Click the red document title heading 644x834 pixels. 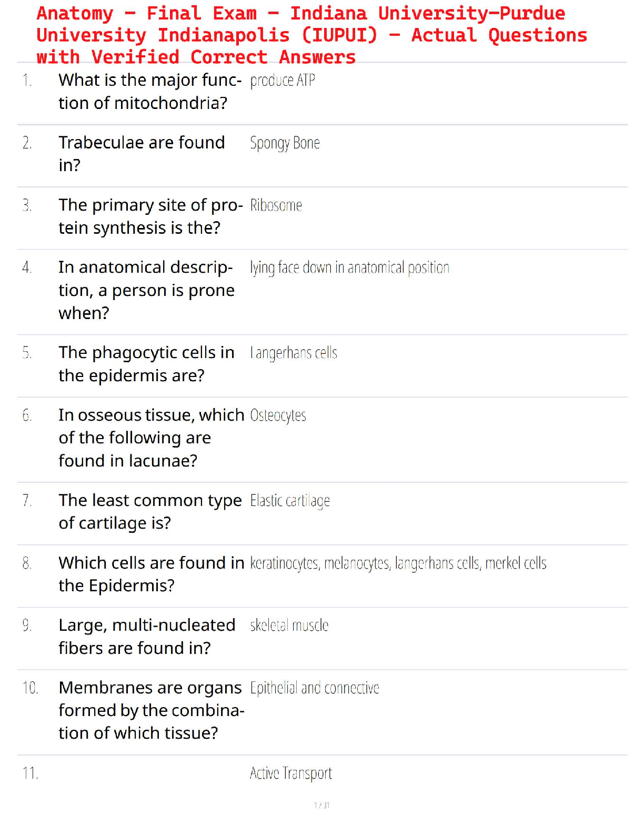click(x=311, y=35)
